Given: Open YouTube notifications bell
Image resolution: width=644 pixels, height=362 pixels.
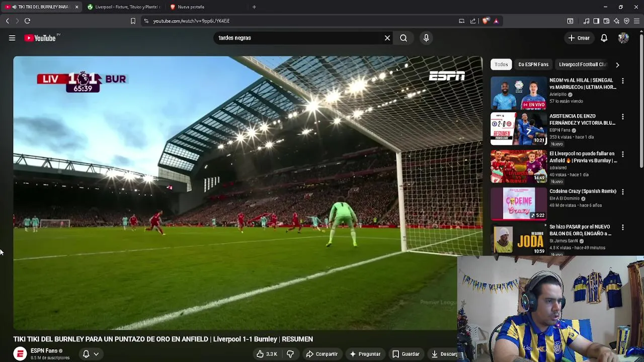Looking at the screenshot, I should point(604,38).
